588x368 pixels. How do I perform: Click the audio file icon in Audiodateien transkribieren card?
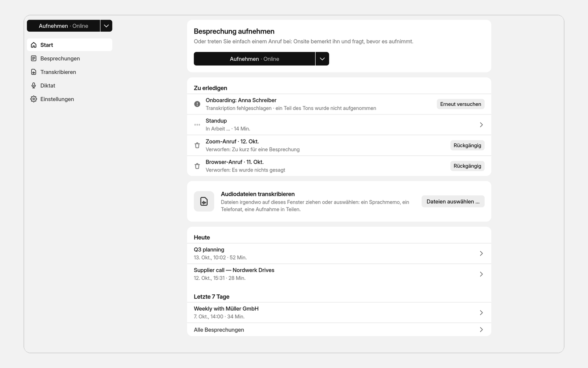point(204,201)
